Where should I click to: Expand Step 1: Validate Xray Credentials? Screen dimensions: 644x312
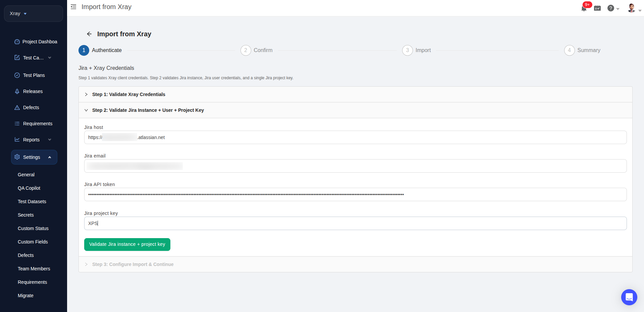click(x=355, y=94)
